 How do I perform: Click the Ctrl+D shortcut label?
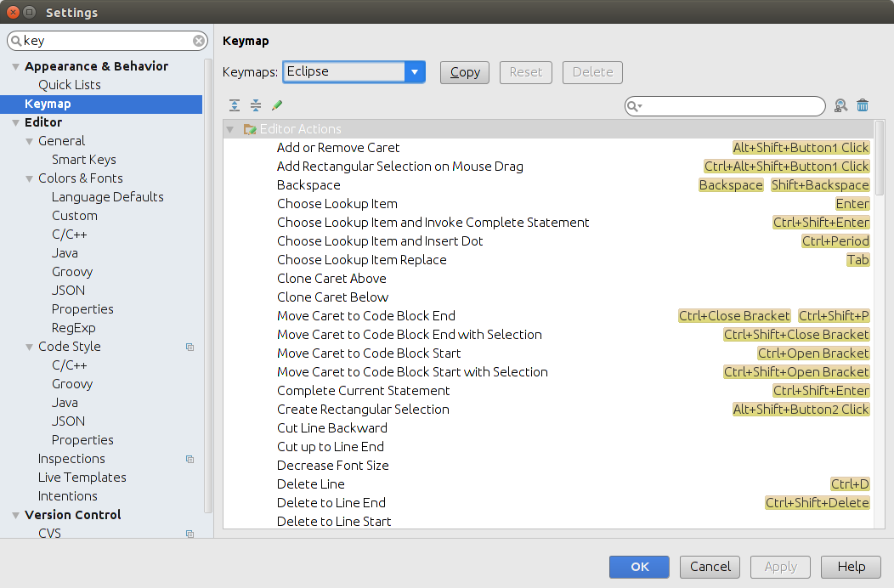[850, 484]
